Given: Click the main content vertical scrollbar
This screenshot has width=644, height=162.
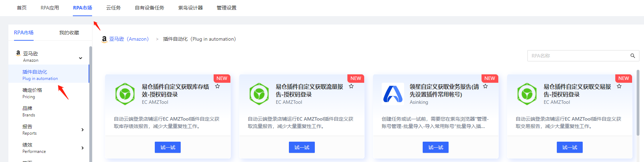Looking at the screenshot, I should [x=638, y=102].
